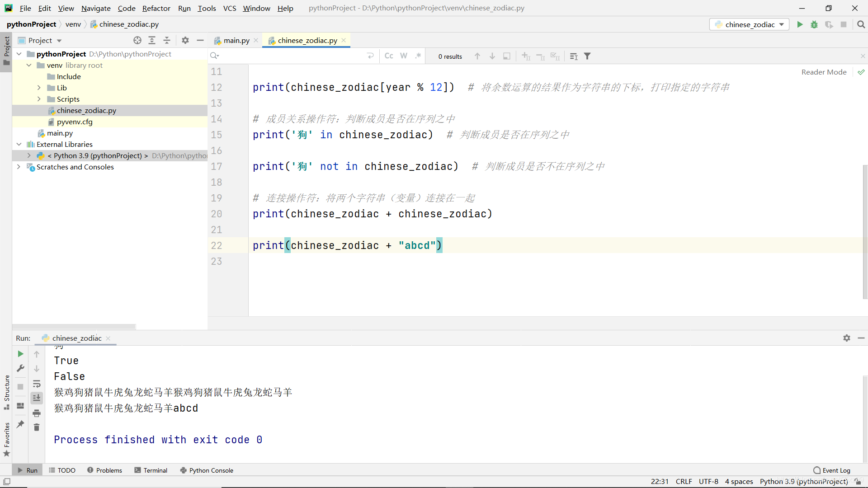This screenshot has height=488, width=868.
Task: Go to next search occurrence arrow
Action: (x=492, y=56)
